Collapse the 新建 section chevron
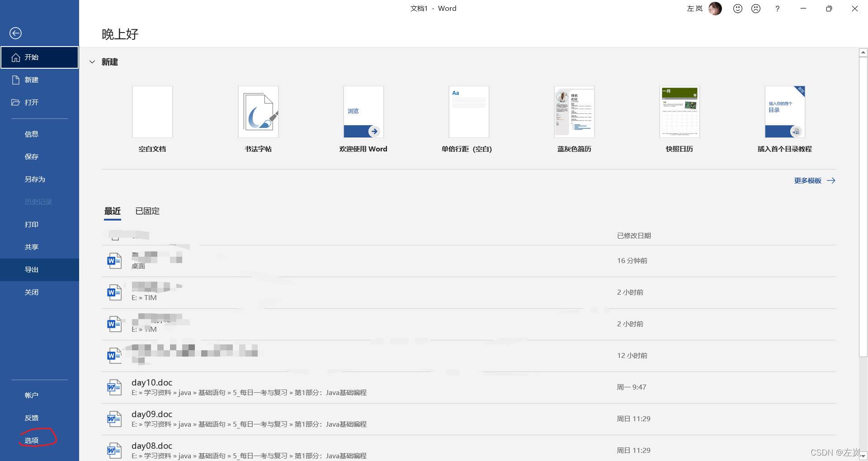 pyautogui.click(x=92, y=62)
